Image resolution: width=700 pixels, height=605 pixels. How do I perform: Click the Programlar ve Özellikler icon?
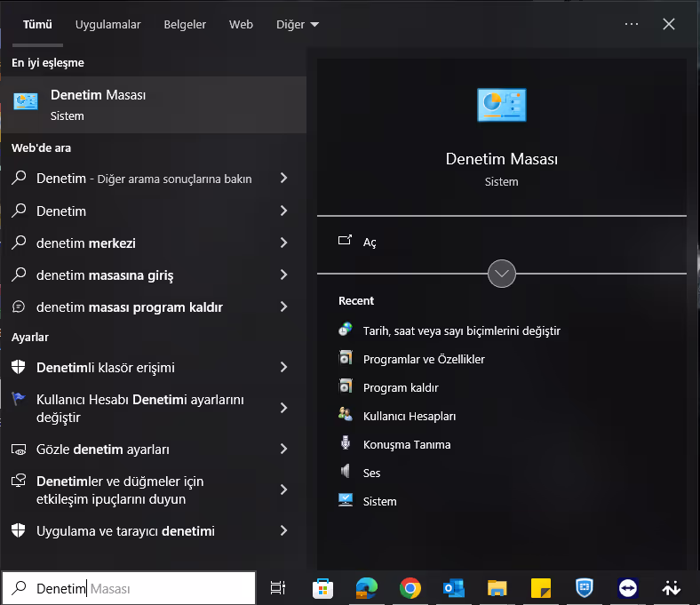point(346,358)
